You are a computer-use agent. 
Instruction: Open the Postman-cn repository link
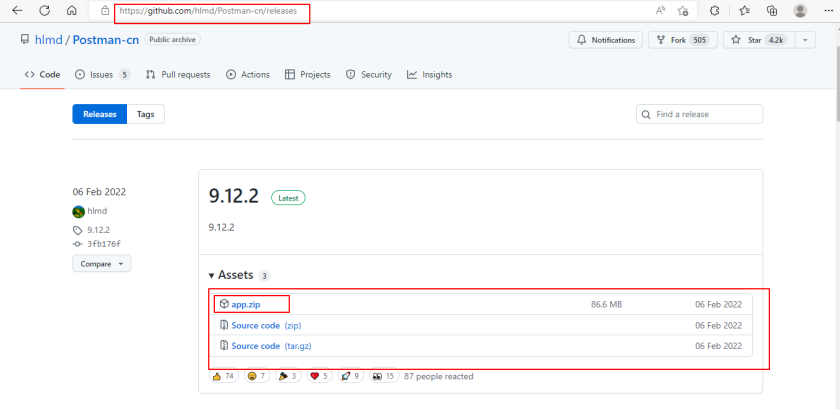tap(106, 40)
